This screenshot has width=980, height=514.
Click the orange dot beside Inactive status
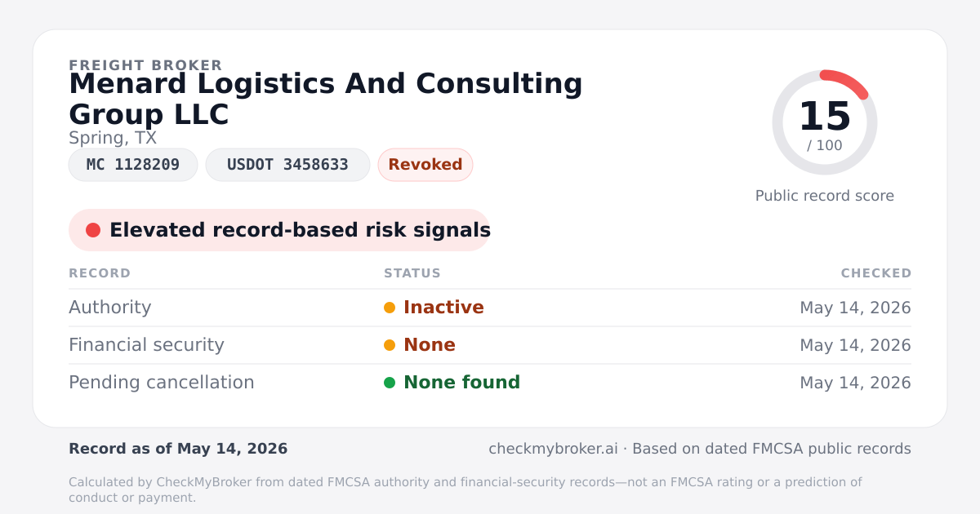[390, 308]
